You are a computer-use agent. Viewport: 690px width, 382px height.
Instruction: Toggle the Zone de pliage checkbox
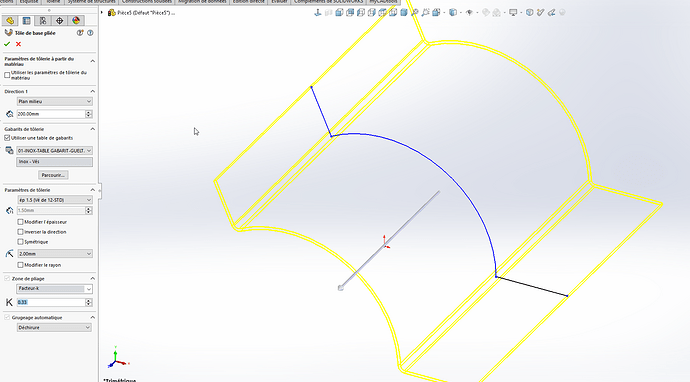(7, 279)
